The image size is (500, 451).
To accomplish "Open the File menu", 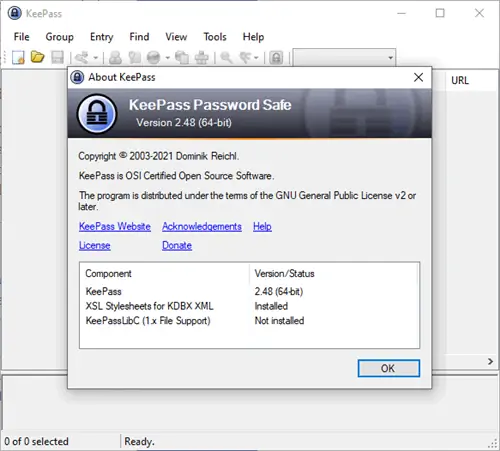I will click(x=22, y=37).
